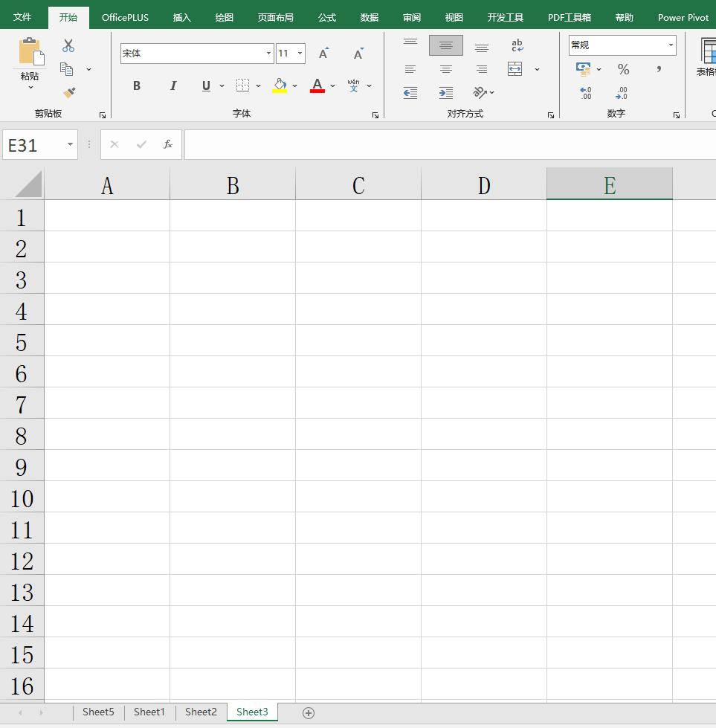The width and height of the screenshot is (716, 728).
Task: Click the text orientation icon
Action: [x=480, y=92]
